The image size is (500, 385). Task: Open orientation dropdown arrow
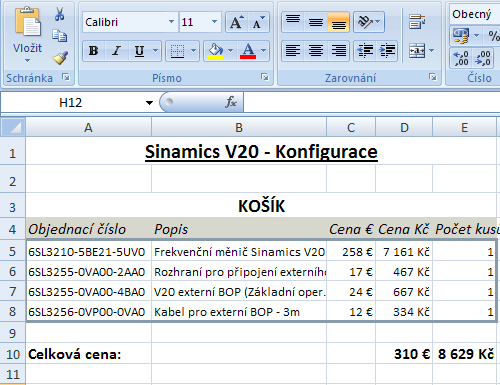(x=378, y=22)
